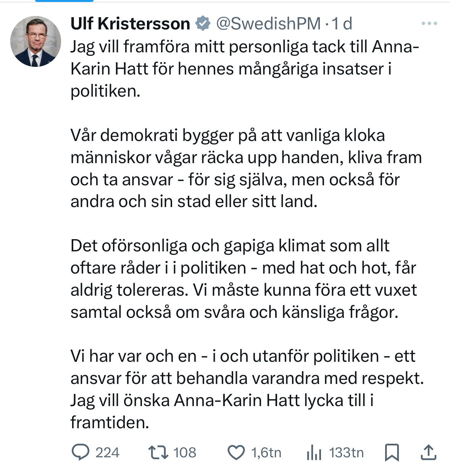Viewport: 450px width, 476px height.
Task: Open view analytics bar chart icon
Action: click(314, 453)
